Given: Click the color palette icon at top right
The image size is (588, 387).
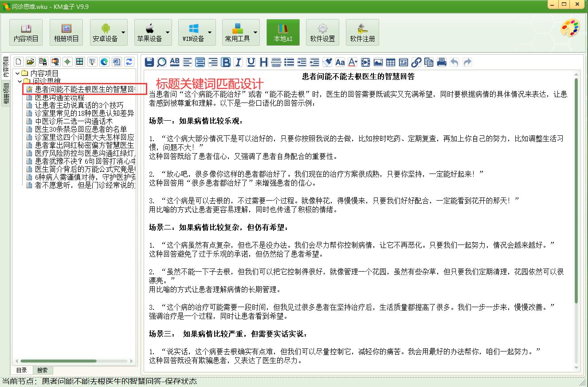Looking at the screenshot, I should click(x=570, y=28).
